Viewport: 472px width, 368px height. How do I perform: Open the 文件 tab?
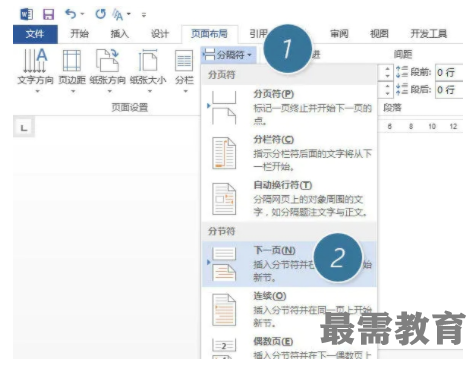coord(35,34)
